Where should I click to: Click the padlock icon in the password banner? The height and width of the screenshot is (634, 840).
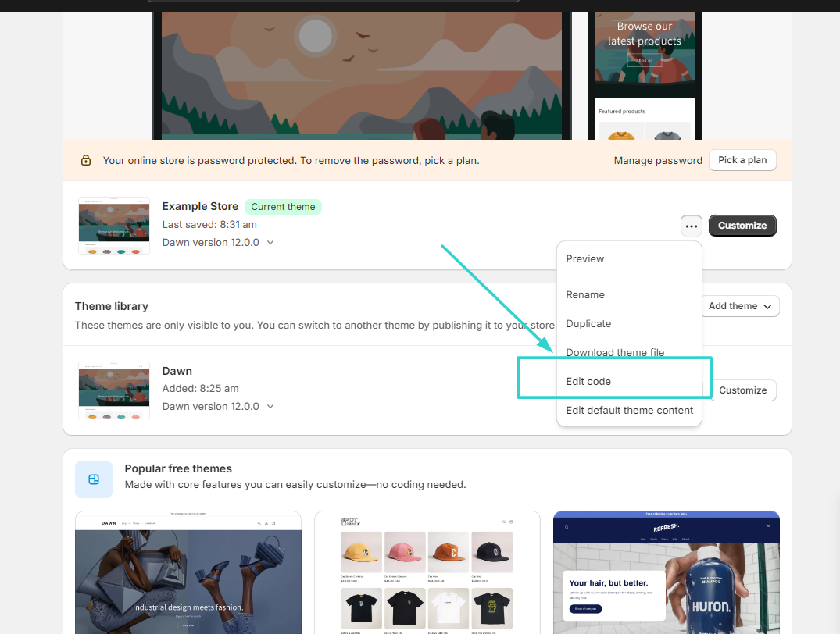pos(86,159)
